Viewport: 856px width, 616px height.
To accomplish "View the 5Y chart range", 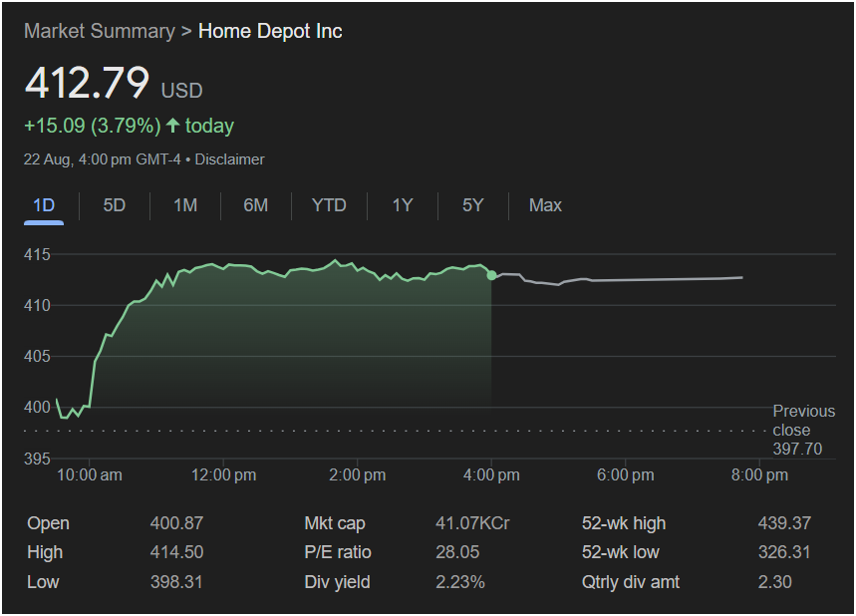I will (x=473, y=205).
